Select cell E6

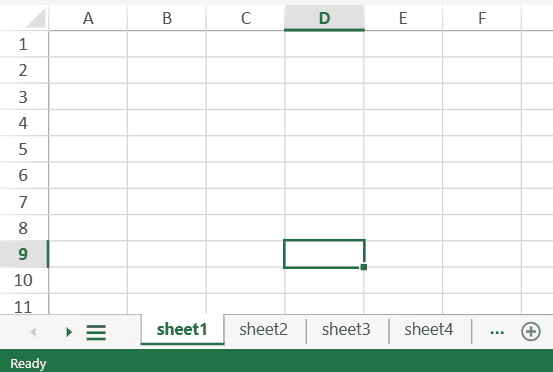403,175
